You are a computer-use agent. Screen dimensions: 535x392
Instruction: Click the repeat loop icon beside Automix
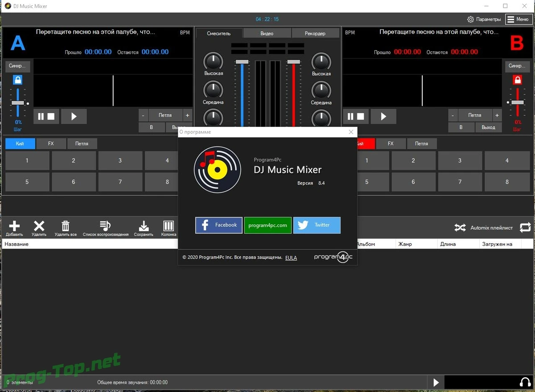click(525, 227)
